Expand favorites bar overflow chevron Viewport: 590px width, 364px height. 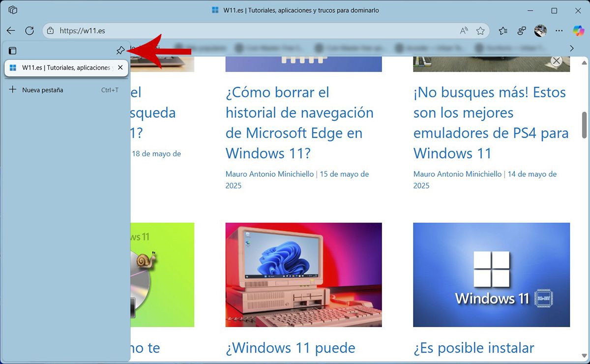(x=571, y=48)
